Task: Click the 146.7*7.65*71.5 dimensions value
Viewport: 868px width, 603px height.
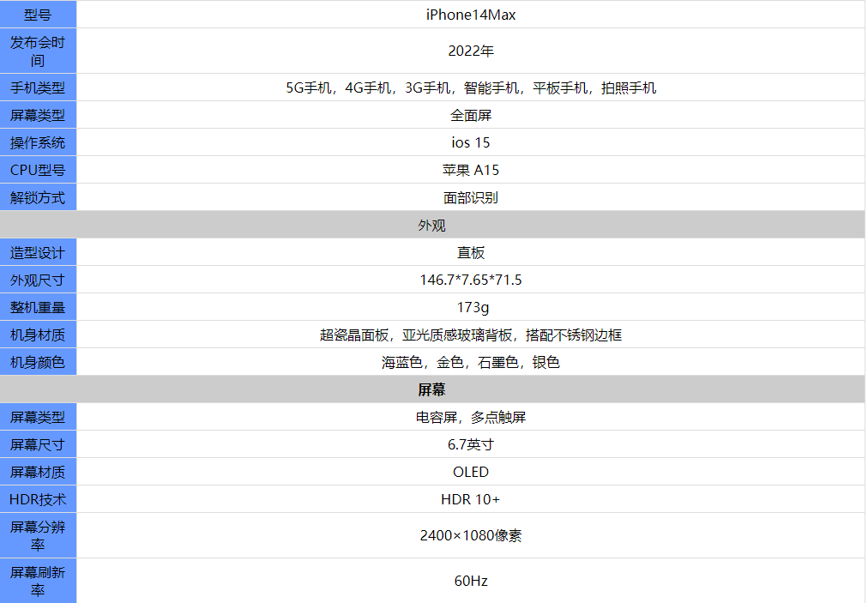Action: pos(471,280)
